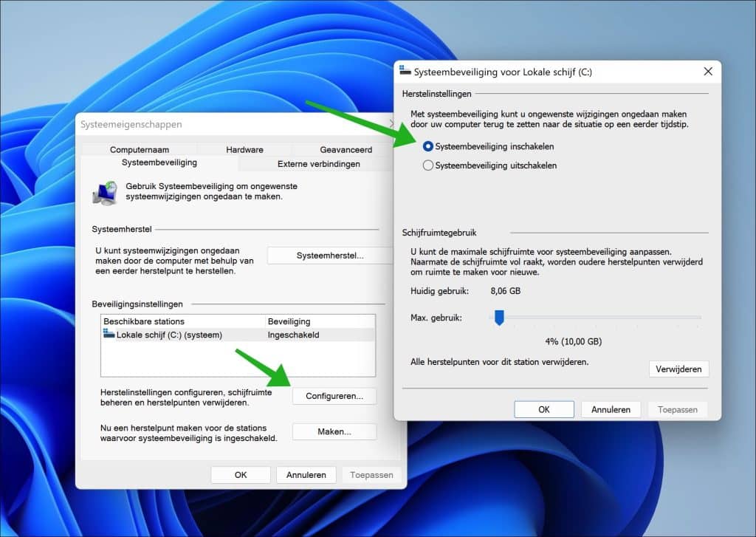Click the title bar icon of Systeembeveiliging dialog
The image size is (756, 537).
pos(405,72)
